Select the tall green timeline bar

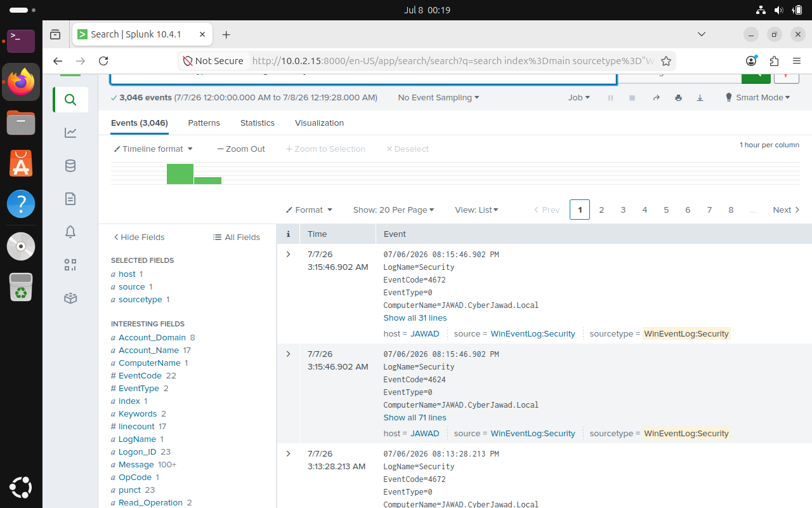point(180,174)
